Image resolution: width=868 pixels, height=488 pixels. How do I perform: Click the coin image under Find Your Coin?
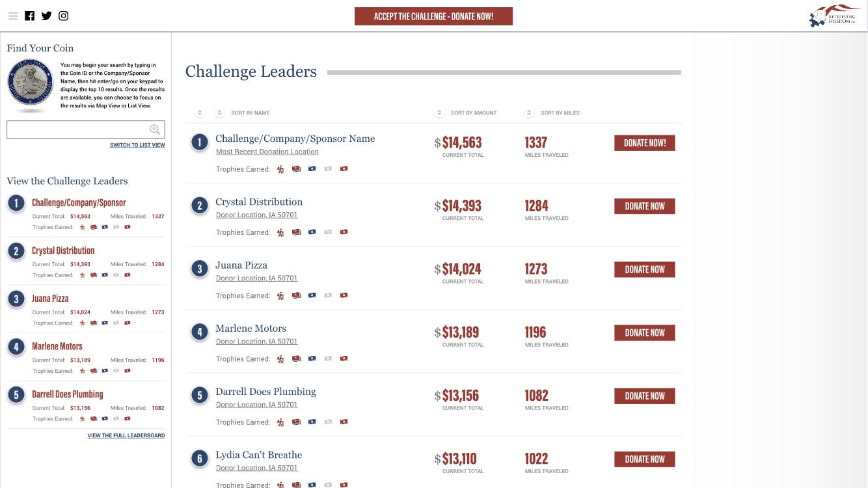pos(30,85)
